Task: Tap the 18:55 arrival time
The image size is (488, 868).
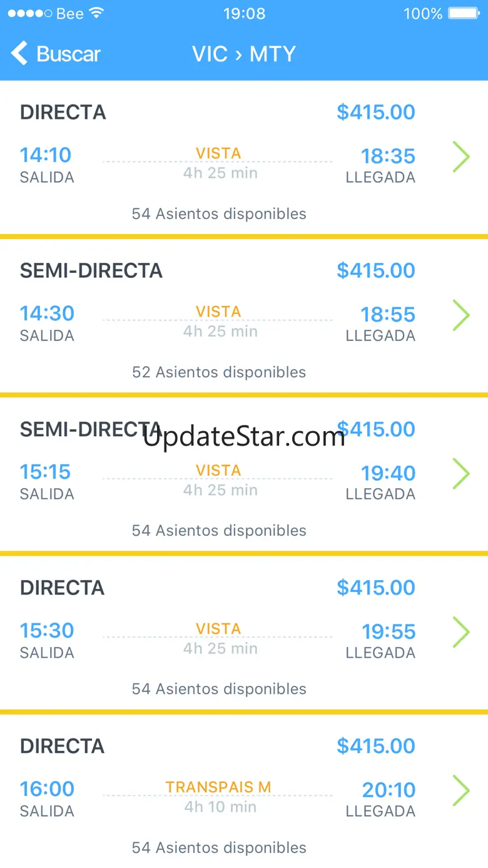Action: 388,314
